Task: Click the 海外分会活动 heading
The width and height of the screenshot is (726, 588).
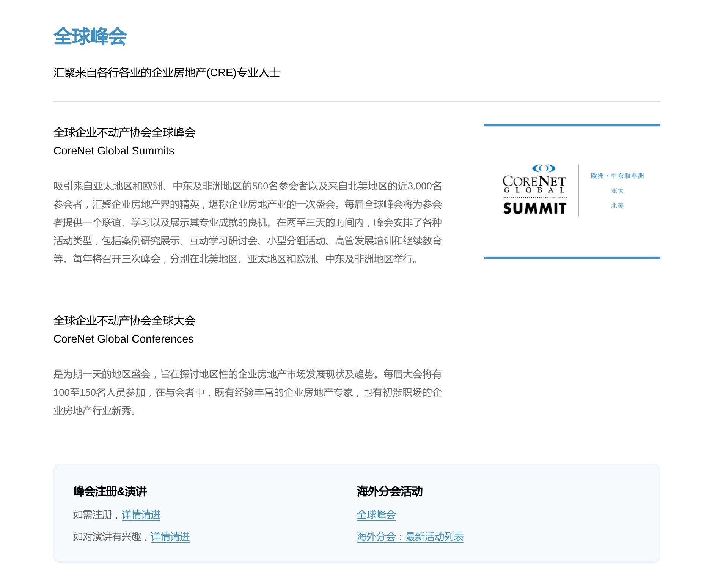Action: [390, 491]
